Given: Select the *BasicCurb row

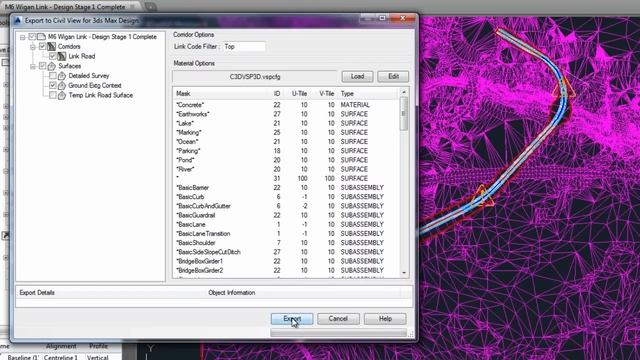Looking at the screenshot, I should [x=287, y=197].
